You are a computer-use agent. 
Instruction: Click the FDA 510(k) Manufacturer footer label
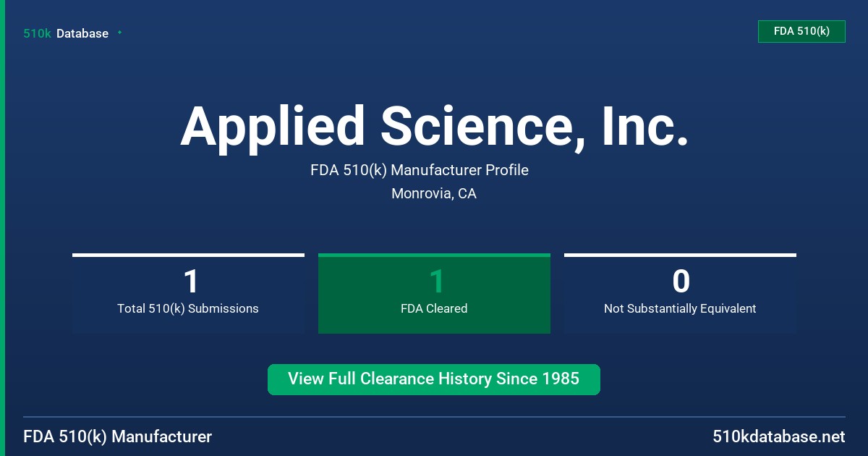point(118,437)
